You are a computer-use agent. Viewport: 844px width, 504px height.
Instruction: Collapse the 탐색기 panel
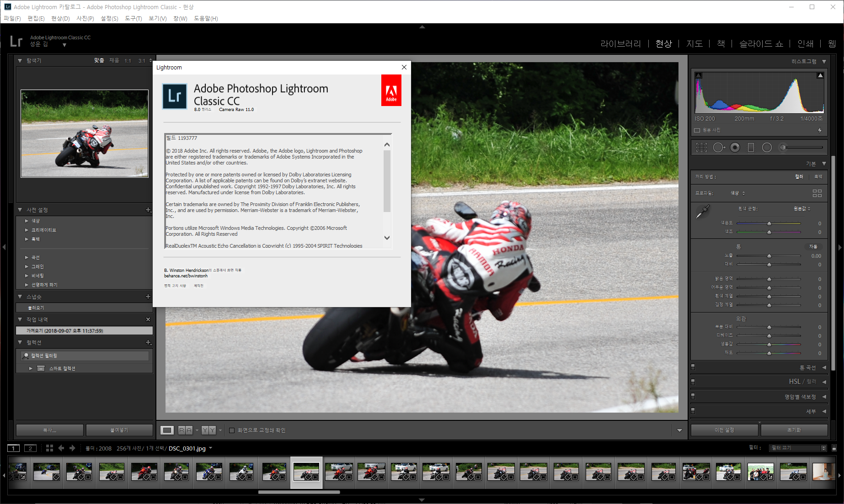pos(20,60)
